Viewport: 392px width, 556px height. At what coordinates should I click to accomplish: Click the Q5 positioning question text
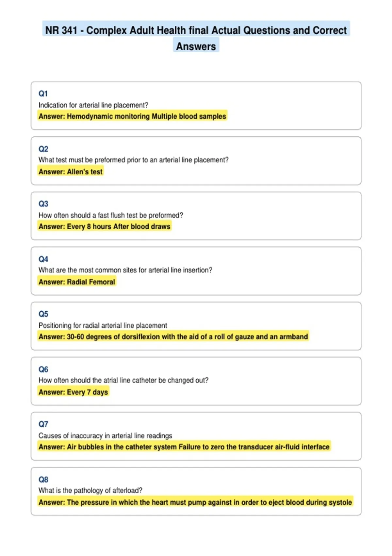point(103,325)
